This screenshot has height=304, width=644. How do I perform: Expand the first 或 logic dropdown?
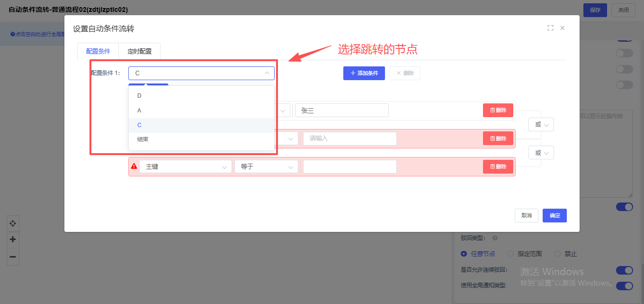click(x=541, y=125)
